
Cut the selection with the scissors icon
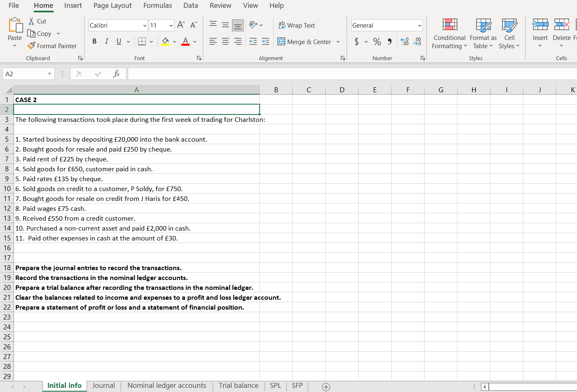click(31, 21)
